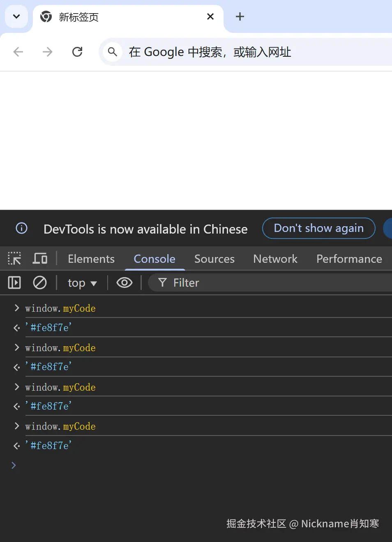392x542 pixels.
Task: Open a new tab with the plus icon
Action: pos(240,17)
